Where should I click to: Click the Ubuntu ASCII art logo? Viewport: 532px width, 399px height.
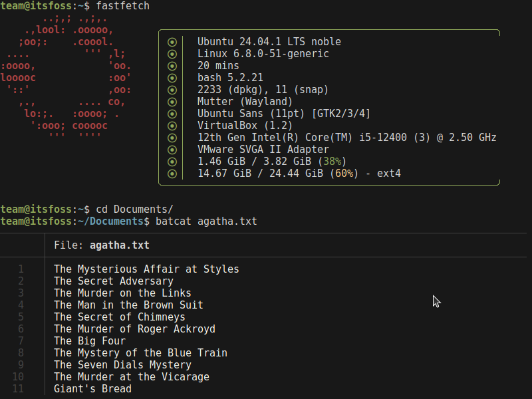66,80
